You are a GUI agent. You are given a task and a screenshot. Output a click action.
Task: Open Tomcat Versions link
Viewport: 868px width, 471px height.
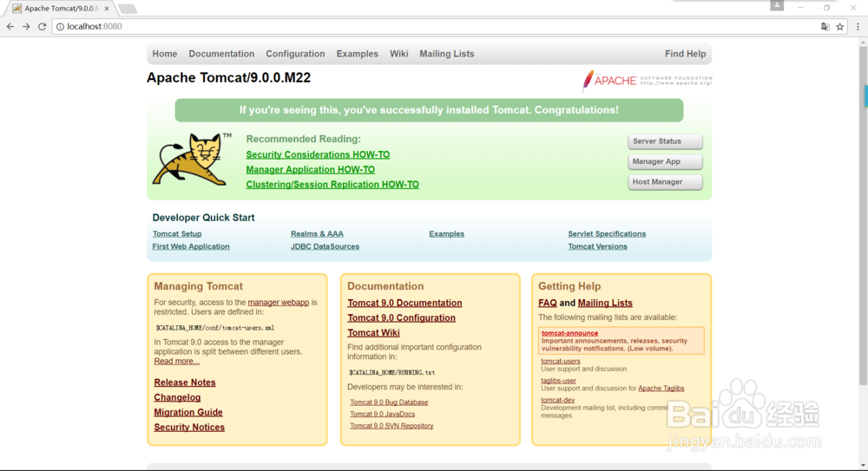click(597, 246)
